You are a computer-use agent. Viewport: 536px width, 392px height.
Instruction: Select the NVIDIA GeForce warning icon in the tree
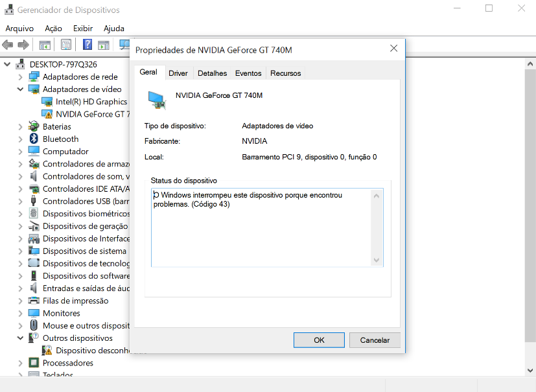point(47,114)
